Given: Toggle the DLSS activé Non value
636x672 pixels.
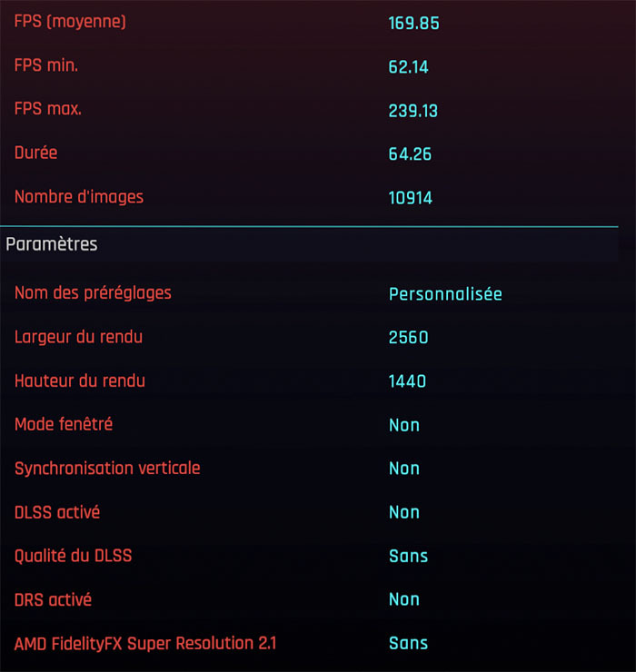Looking at the screenshot, I should (x=404, y=512).
